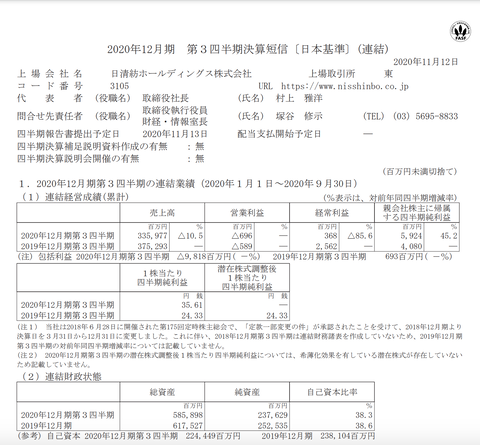Click 純資産 column header

(247, 392)
